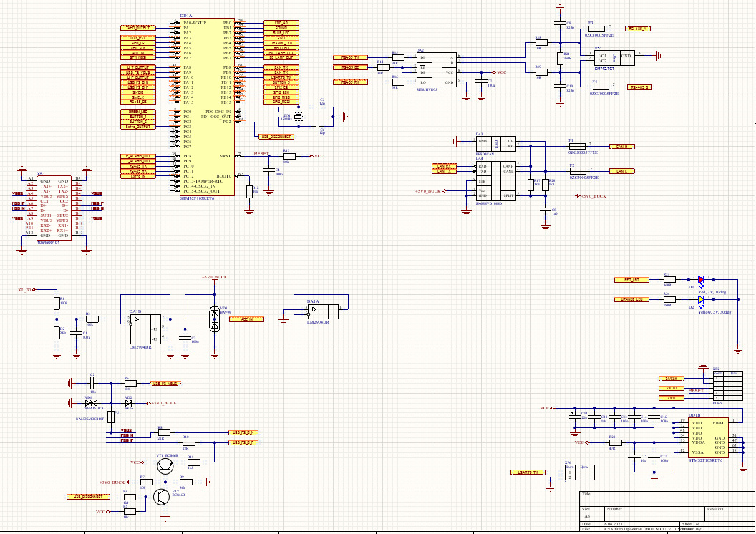Select fuse F1 on the CAN_H line
Screen dimensions: 756x534
[x=578, y=146]
